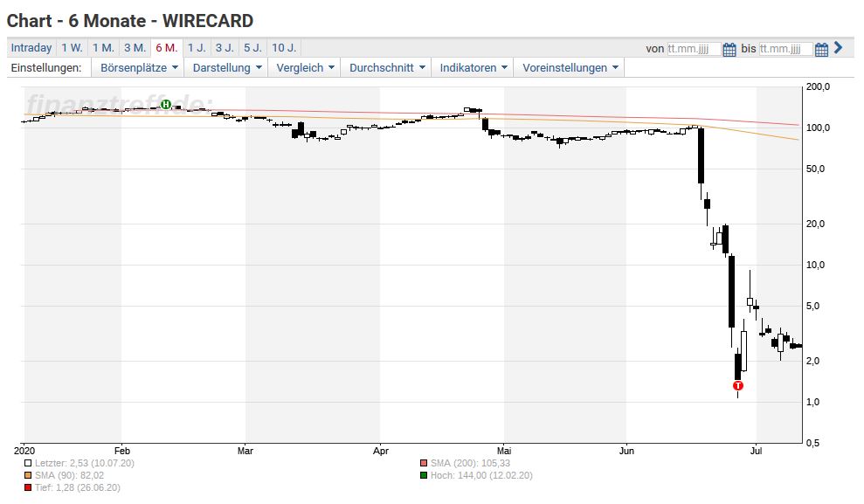Focus the 'von' start date field
The height and width of the screenshot is (504, 864).
[x=694, y=49]
